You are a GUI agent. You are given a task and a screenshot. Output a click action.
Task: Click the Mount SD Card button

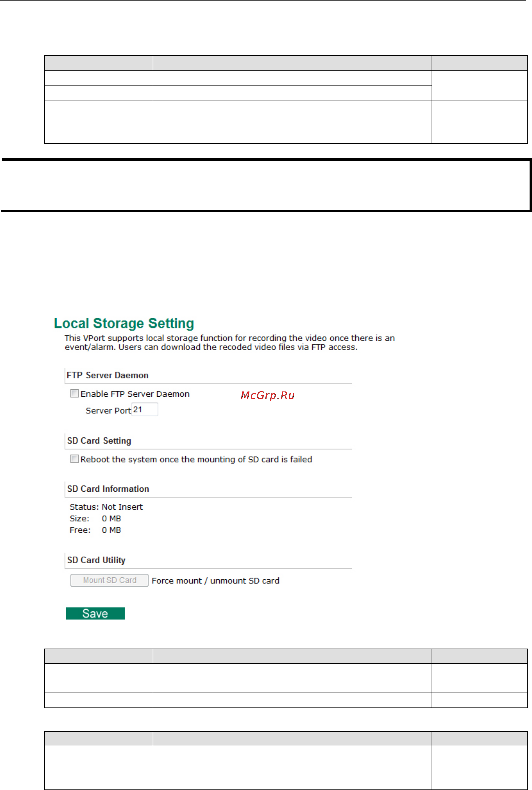[x=109, y=580]
